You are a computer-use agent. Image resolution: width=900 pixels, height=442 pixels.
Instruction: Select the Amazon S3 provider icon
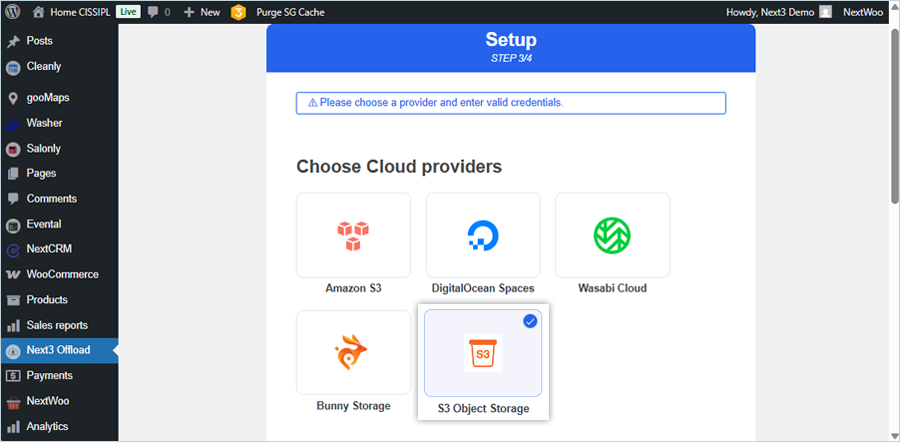[353, 235]
